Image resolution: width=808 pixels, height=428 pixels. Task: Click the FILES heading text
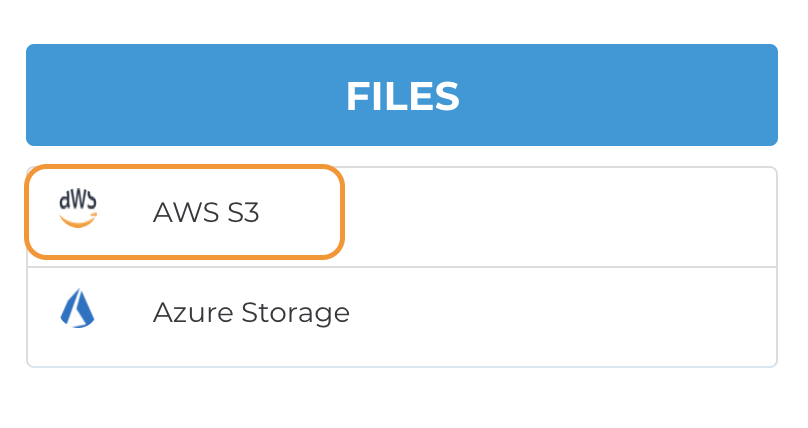[x=402, y=96]
